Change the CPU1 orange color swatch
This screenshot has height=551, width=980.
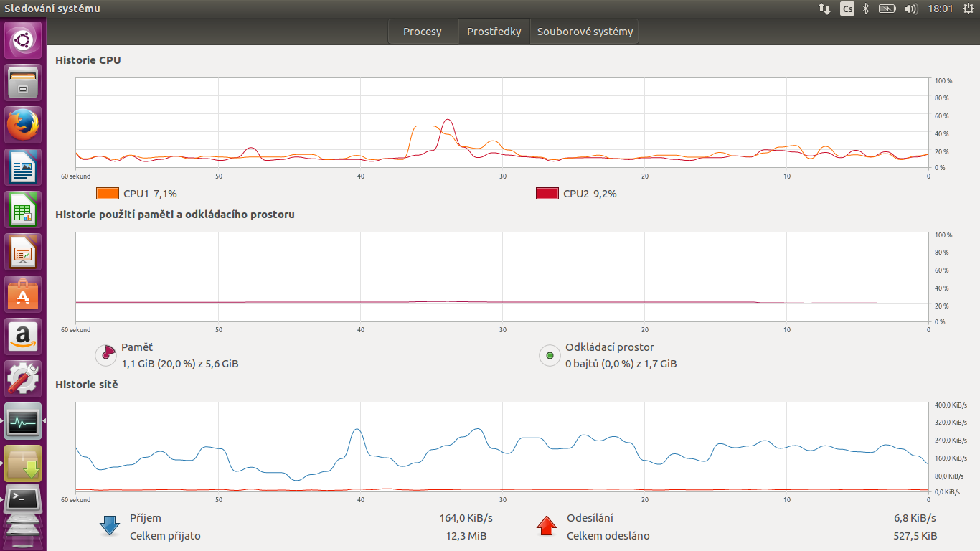coord(107,193)
